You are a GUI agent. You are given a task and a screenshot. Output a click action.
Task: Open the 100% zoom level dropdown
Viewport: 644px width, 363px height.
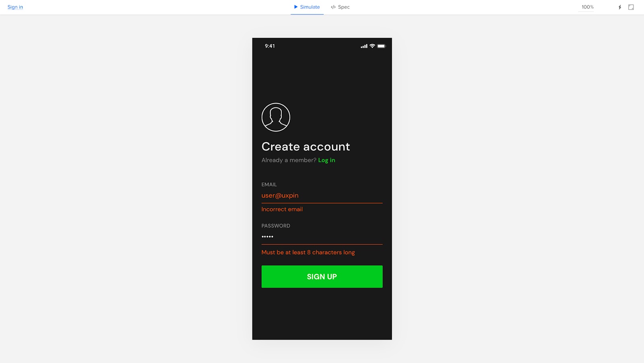pyautogui.click(x=587, y=7)
